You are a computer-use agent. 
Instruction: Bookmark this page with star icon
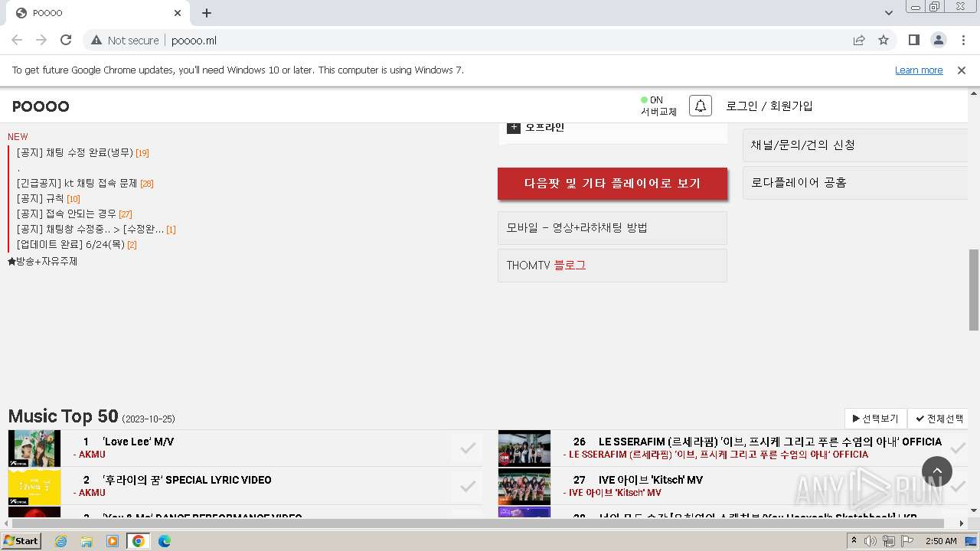[x=884, y=40]
